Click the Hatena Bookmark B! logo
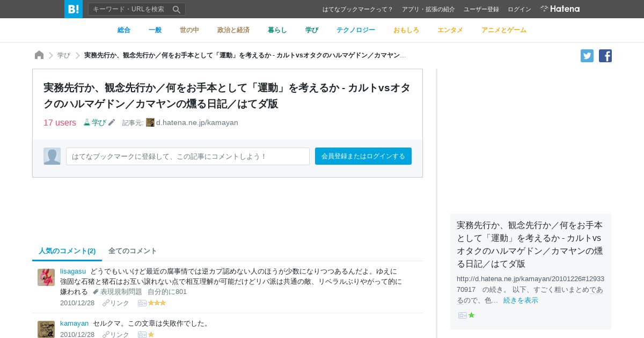Viewport: 644px width, 338px height. click(x=74, y=9)
